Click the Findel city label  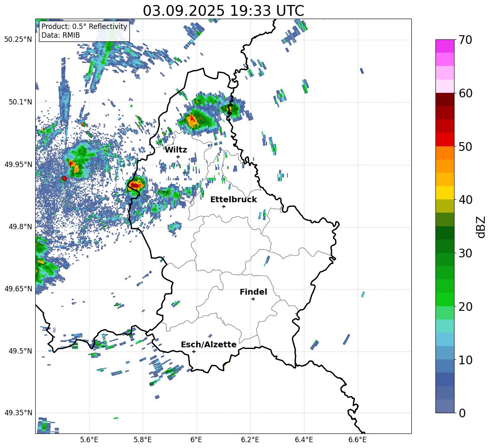253,292
